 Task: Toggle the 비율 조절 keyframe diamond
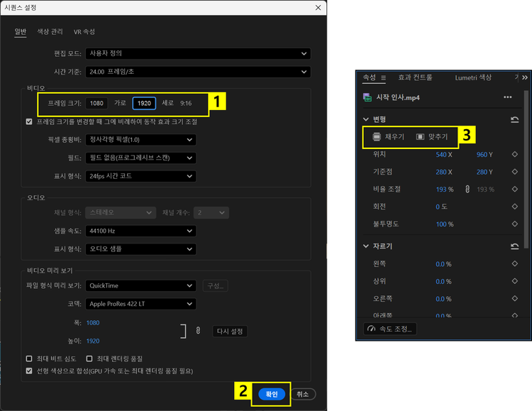click(515, 189)
